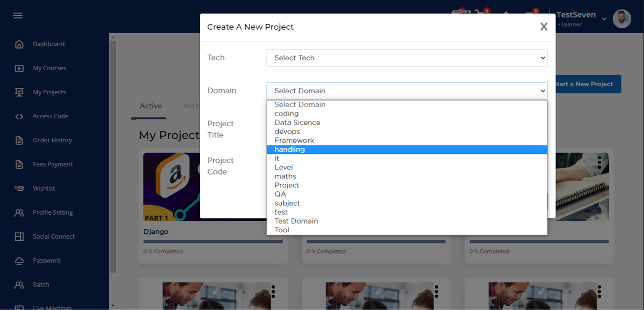Choose 'Data Sicence' from domain list
Viewport: 644px width, 310px height.
[297, 123]
